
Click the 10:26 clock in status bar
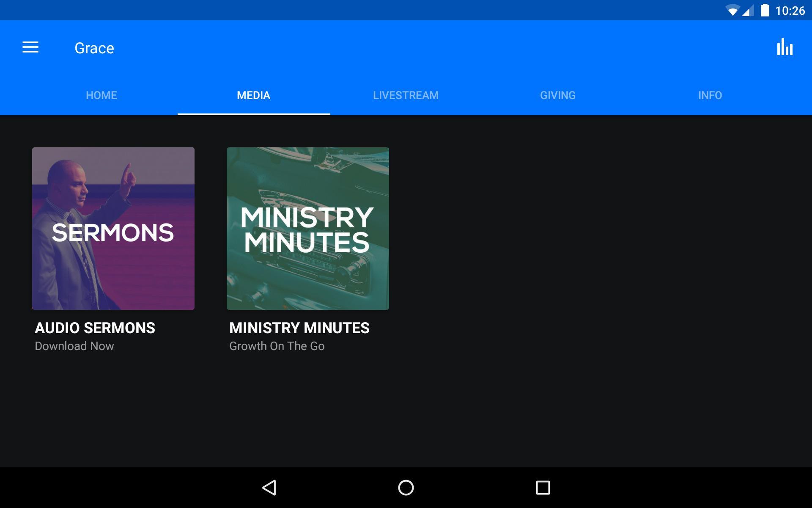point(790,11)
